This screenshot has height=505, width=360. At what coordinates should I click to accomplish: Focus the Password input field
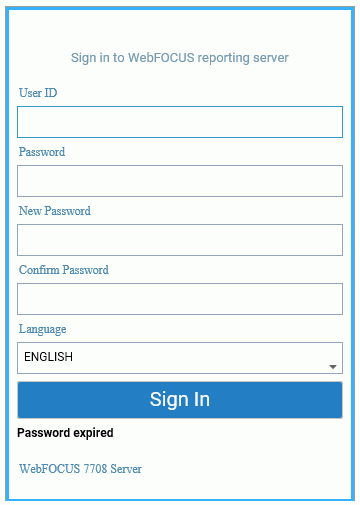pyautogui.click(x=180, y=181)
